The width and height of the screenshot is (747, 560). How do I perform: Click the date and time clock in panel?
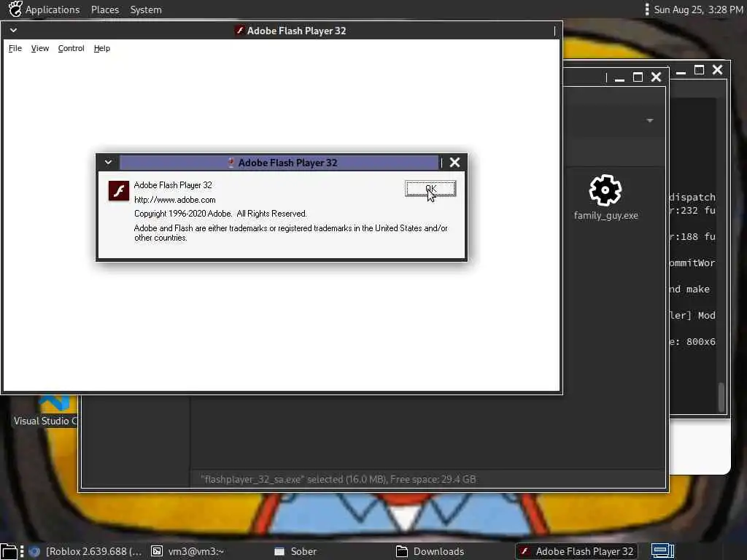tap(698, 9)
